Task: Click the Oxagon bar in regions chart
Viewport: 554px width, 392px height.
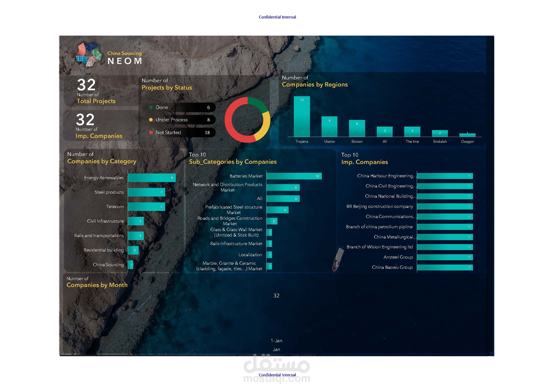Action: pos(467,135)
